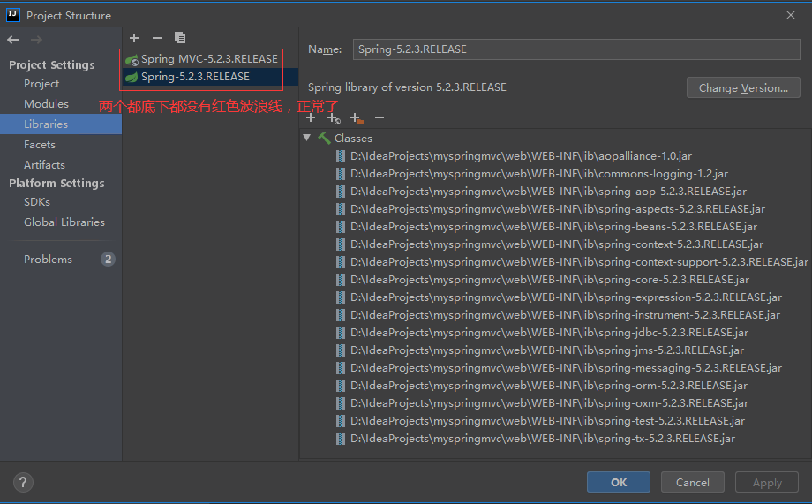The image size is (812, 504).
Task: Select spring-instrument-5.2.3.RELEASE.jar entry
Action: (565, 315)
